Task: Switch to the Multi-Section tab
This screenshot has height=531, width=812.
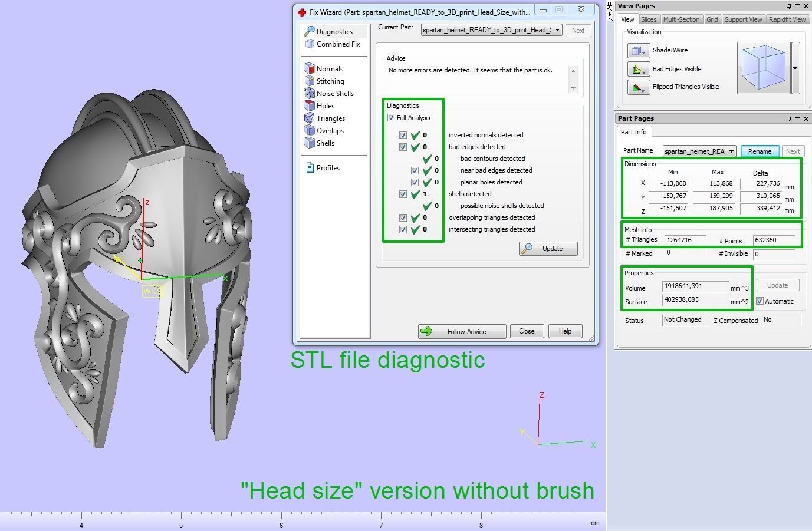Action: tap(681, 19)
